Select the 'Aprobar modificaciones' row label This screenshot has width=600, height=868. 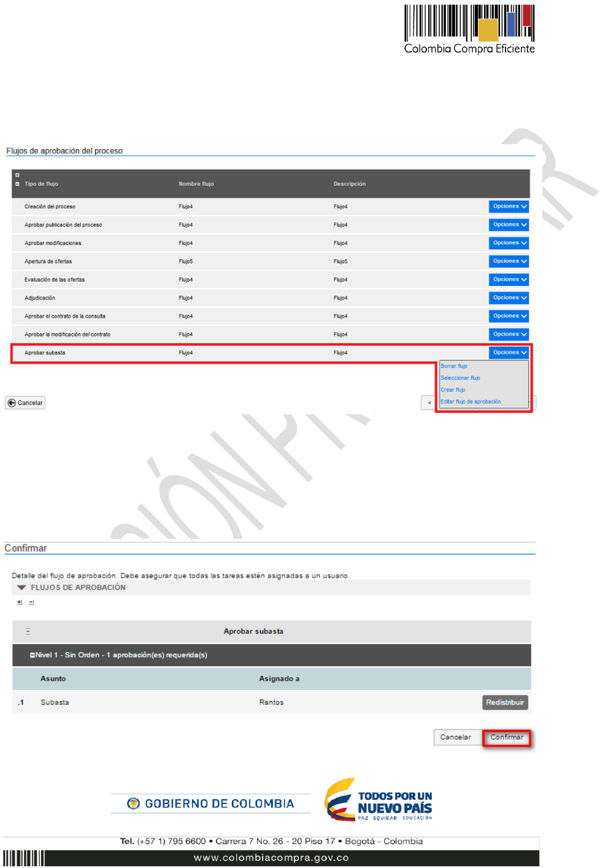[x=53, y=243]
